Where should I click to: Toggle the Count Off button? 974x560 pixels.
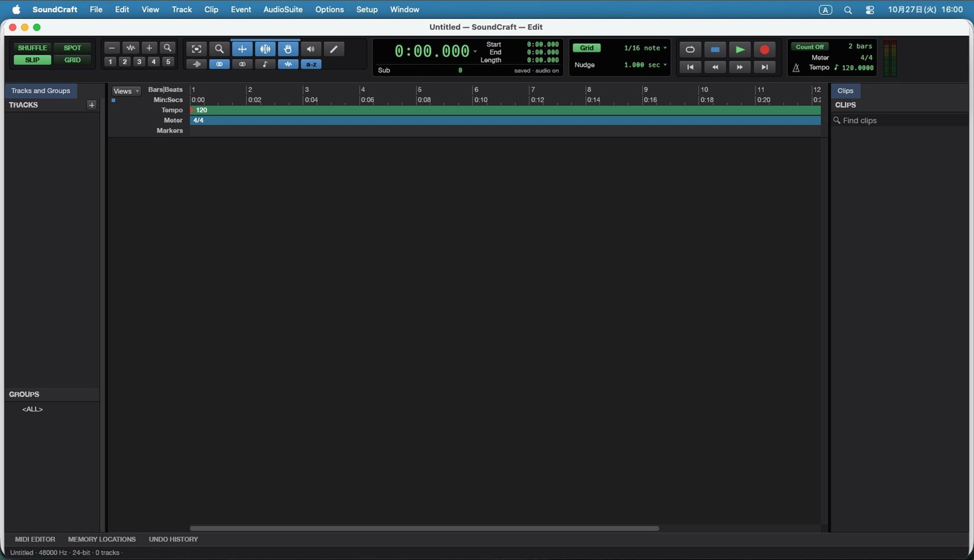pos(810,47)
